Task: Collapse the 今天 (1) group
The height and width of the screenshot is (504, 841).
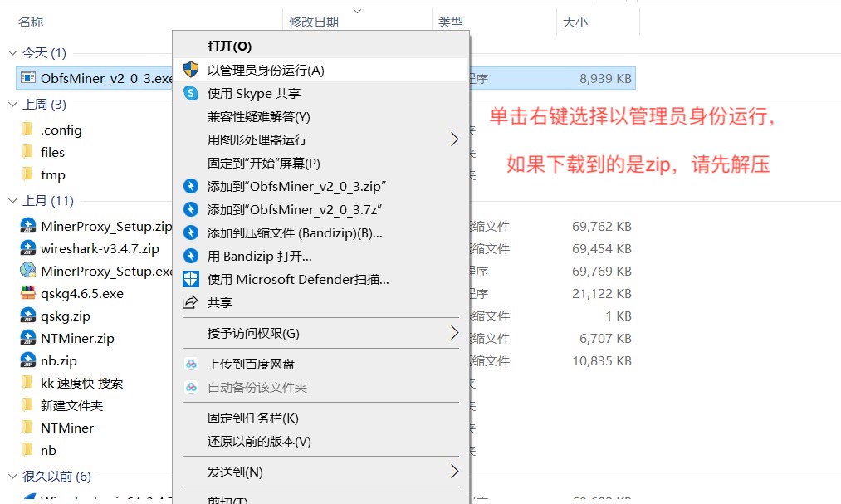Action: point(12,52)
